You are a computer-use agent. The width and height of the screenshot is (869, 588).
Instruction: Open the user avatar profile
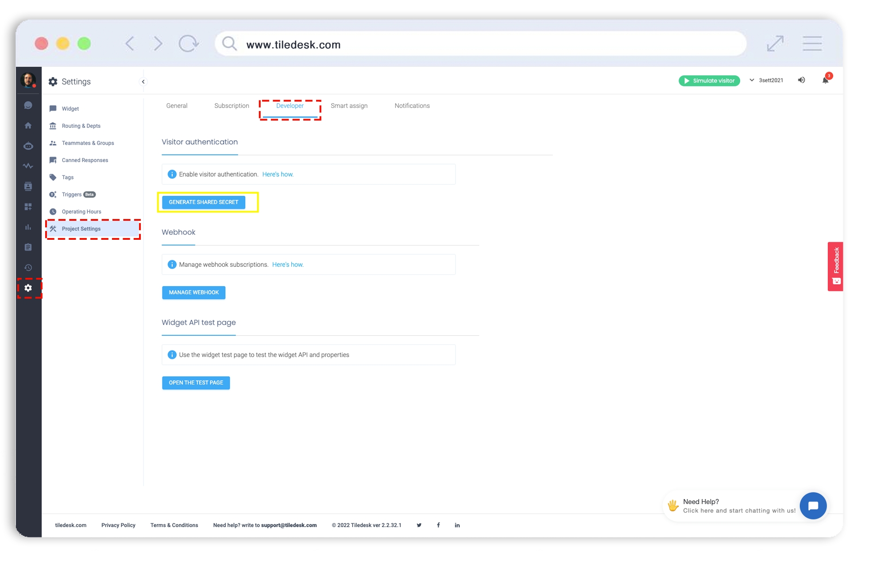(28, 80)
